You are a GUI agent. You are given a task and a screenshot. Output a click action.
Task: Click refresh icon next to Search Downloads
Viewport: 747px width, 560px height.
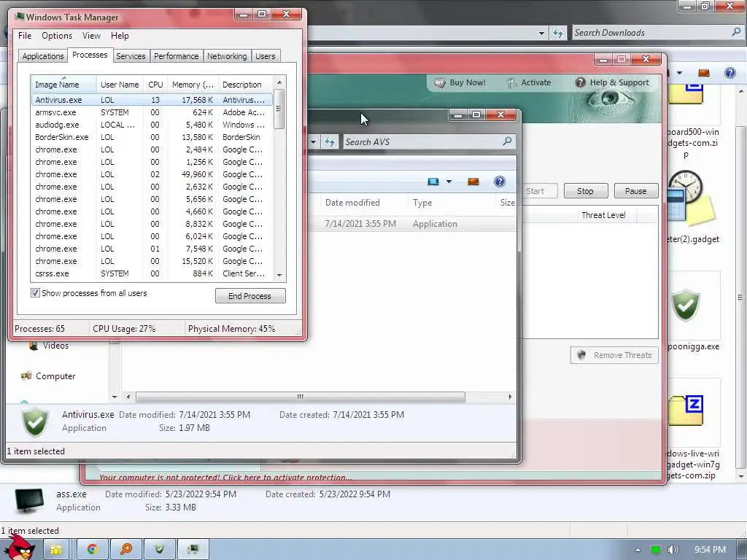pyautogui.click(x=558, y=33)
